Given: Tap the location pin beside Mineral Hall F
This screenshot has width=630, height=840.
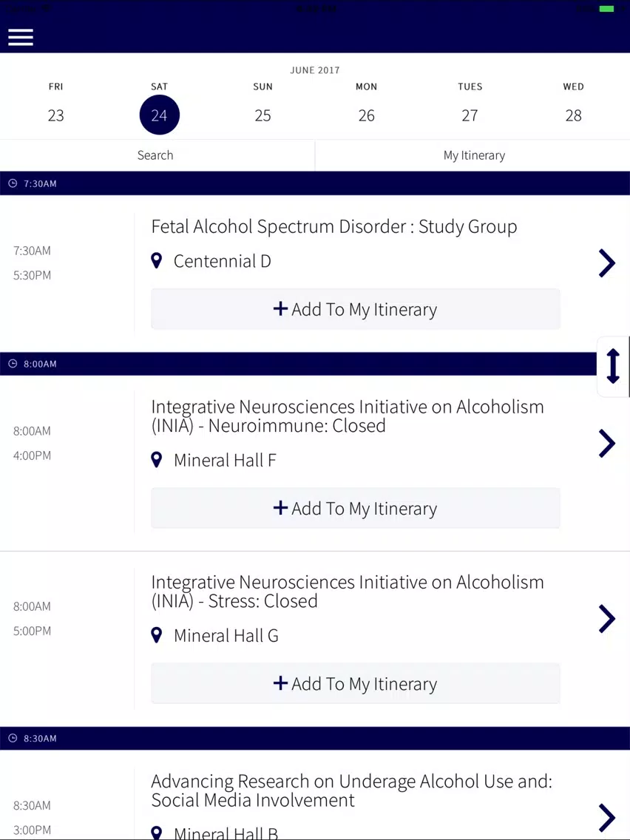Looking at the screenshot, I should pos(156,460).
